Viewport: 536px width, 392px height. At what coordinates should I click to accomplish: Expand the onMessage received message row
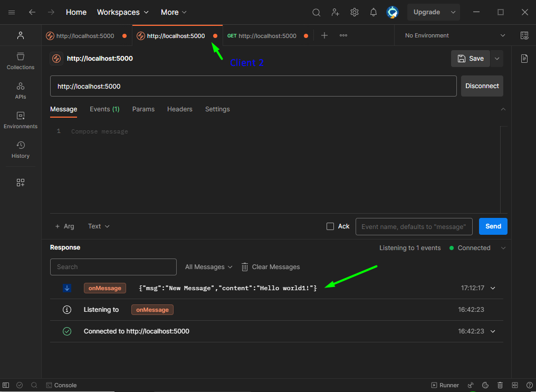(493, 288)
